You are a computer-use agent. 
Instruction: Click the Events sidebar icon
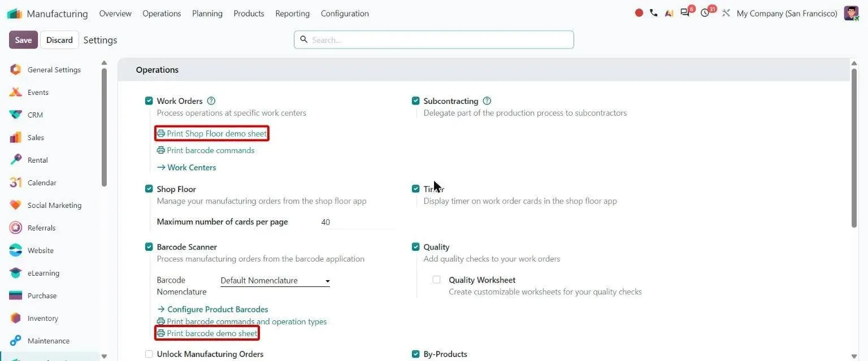pos(16,92)
